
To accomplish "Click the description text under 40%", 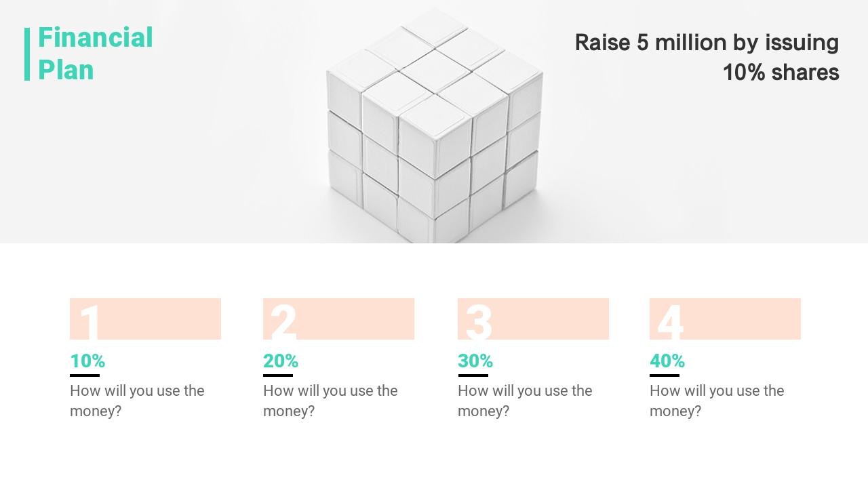I will click(x=717, y=401).
